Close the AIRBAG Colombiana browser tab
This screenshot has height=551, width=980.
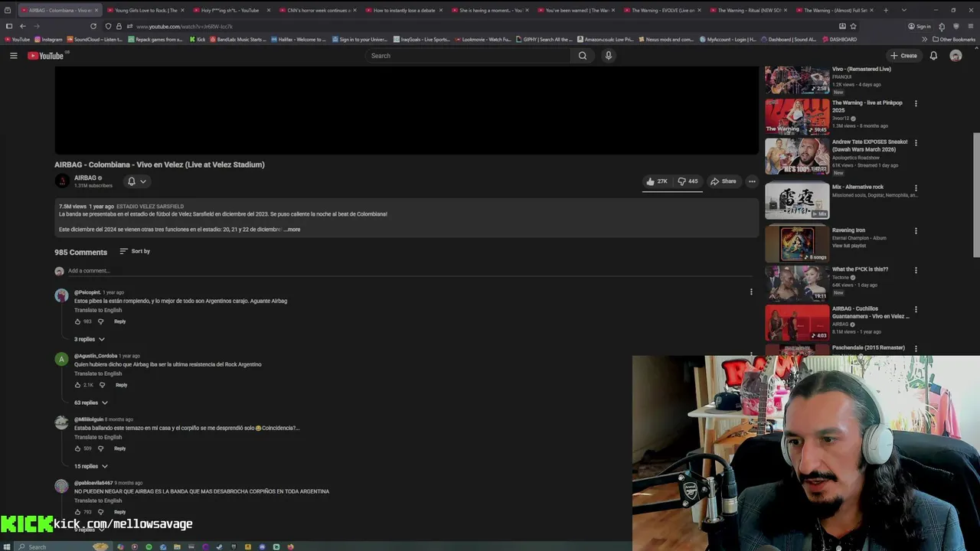(x=96, y=10)
